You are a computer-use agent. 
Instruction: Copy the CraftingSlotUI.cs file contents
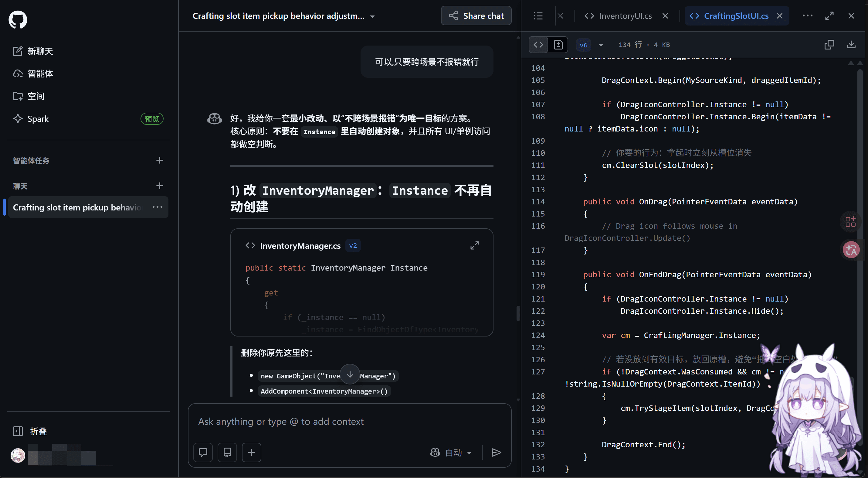point(829,45)
